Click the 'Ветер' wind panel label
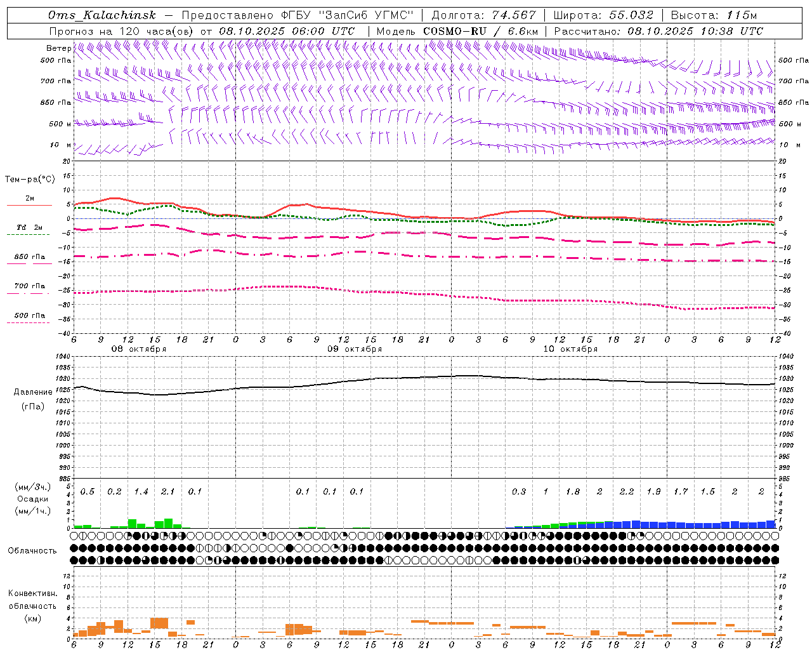Screen dimensions: 812x650 tap(58, 48)
